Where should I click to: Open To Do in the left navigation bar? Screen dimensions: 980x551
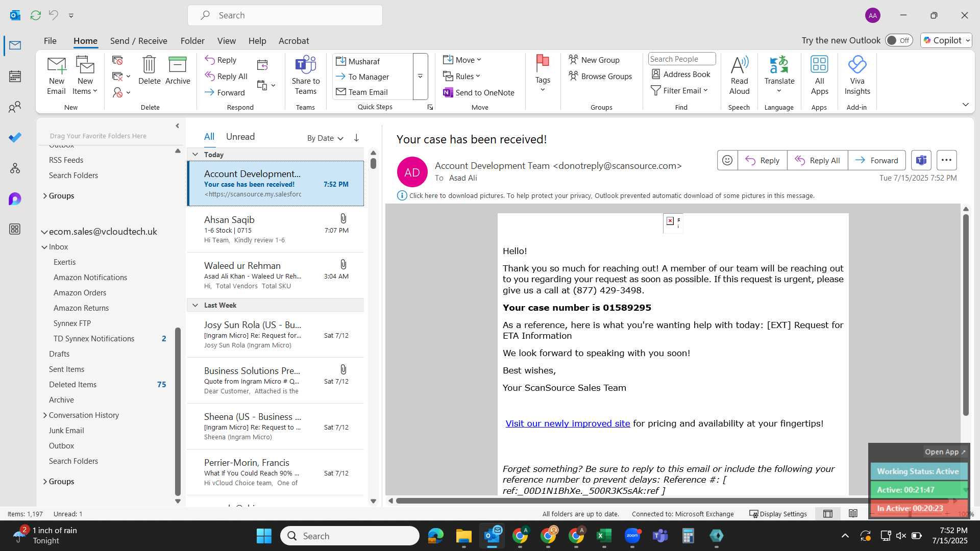(x=15, y=138)
